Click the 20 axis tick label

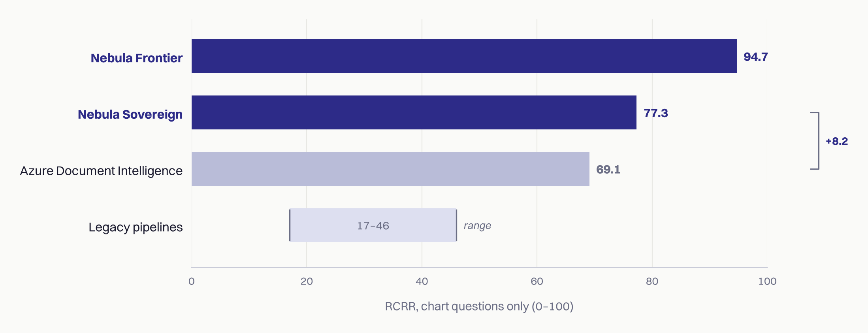(x=307, y=281)
